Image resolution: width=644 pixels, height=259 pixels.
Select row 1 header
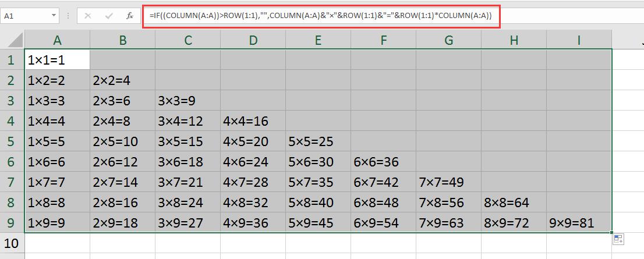point(12,60)
